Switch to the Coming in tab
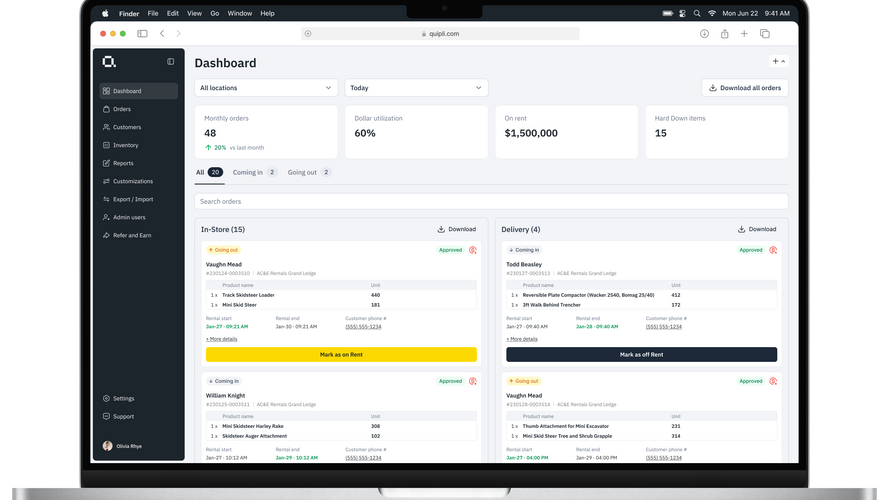The width and height of the screenshot is (889, 500). 255,172
